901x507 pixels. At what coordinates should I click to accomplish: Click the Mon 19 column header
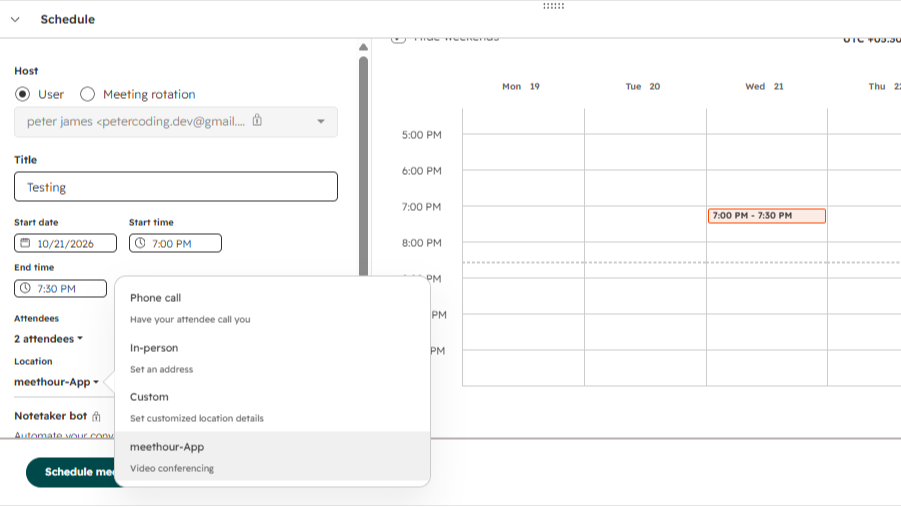(521, 86)
